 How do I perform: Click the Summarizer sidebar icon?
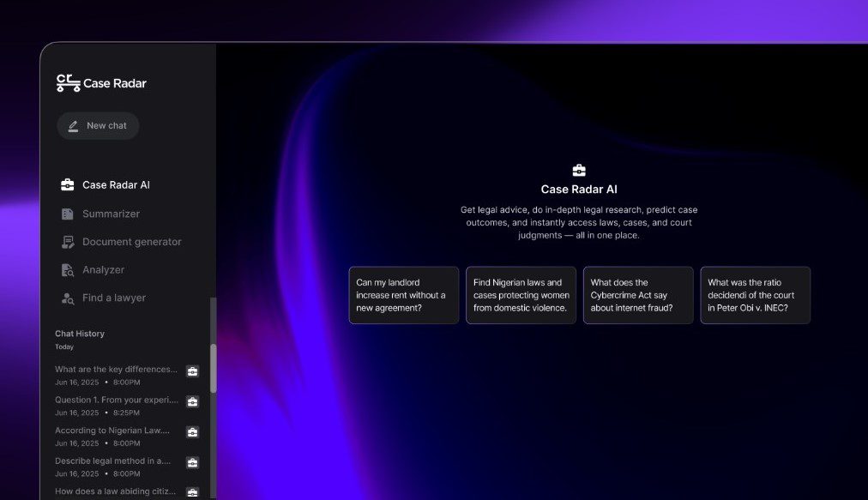click(67, 214)
